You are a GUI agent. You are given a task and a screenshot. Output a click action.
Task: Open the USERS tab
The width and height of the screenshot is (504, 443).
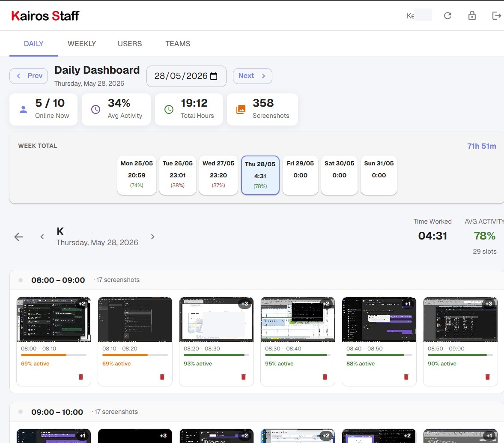pos(130,44)
